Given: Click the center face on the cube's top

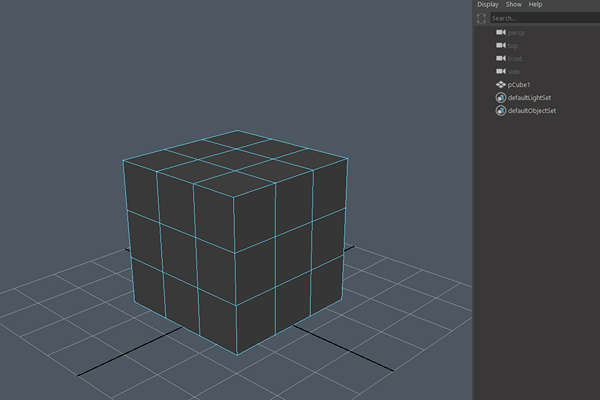Looking at the screenshot, I should pos(236,159).
